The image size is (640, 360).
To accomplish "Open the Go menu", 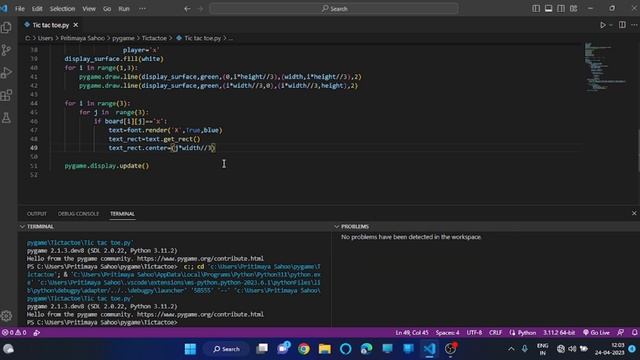I will point(107,9).
